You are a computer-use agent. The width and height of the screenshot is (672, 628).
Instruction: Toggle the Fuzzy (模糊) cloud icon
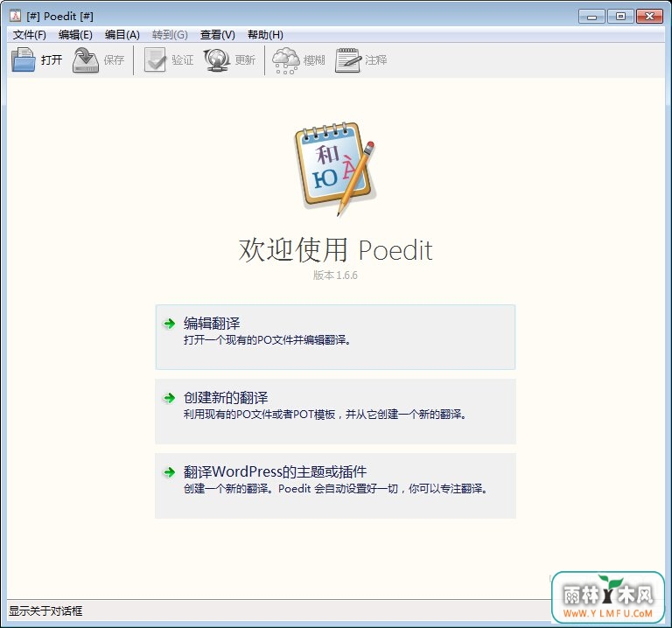coord(286,60)
